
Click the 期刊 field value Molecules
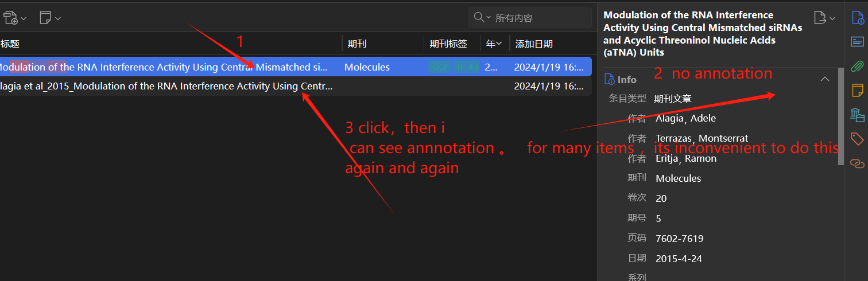pos(678,178)
